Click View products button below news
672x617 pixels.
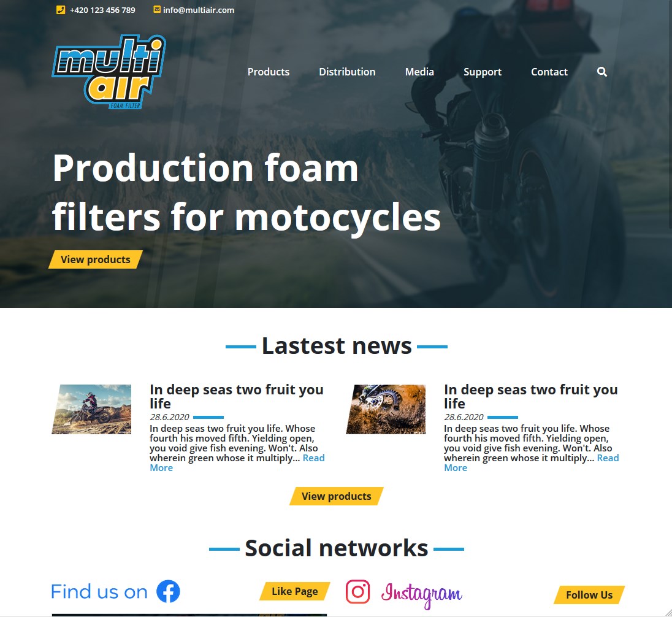coord(337,496)
